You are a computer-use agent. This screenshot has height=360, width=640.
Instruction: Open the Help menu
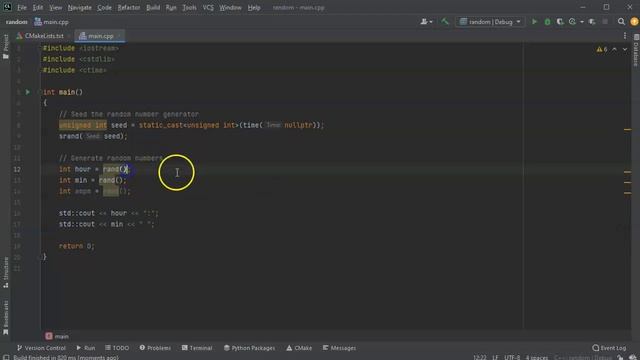click(x=254, y=7)
